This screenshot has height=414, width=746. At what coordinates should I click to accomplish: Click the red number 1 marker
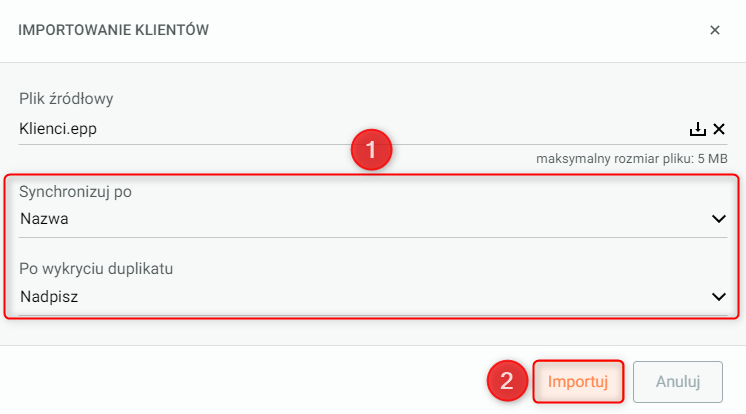coord(370,151)
